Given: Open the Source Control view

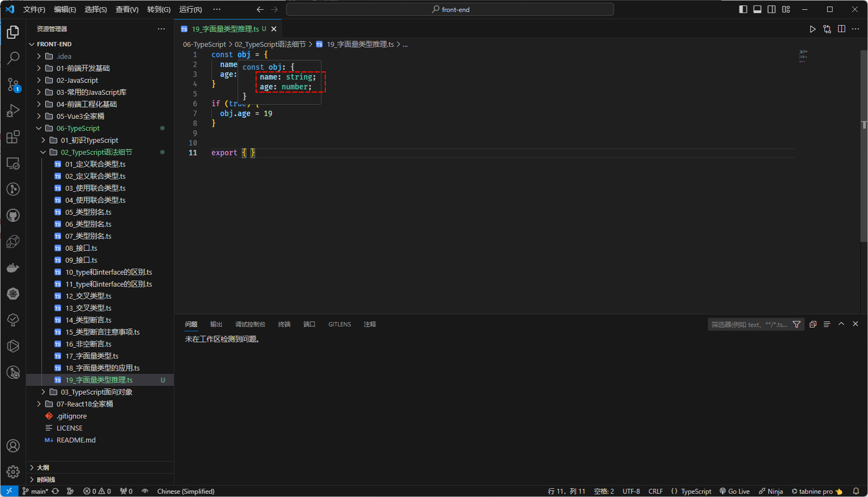Looking at the screenshot, I should pyautogui.click(x=13, y=84).
